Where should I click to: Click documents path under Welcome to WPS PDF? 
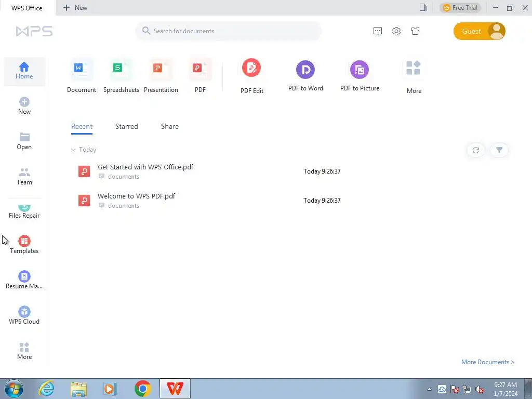click(124, 206)
